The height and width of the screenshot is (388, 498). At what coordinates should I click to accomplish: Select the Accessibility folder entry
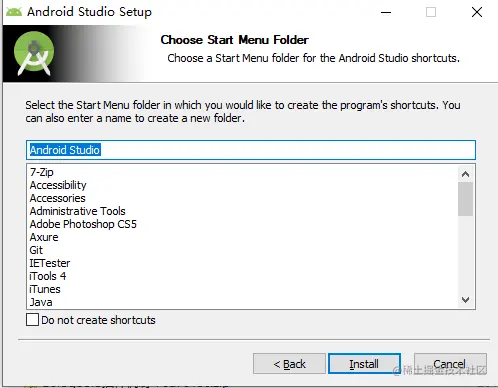pyautogui.click(x=58, y=185)
